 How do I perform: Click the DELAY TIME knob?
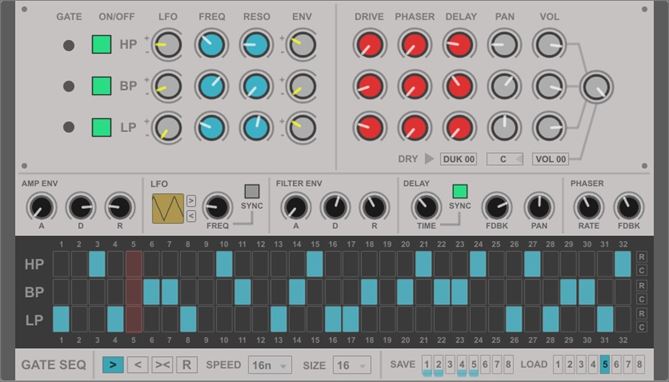click(426, 207)
